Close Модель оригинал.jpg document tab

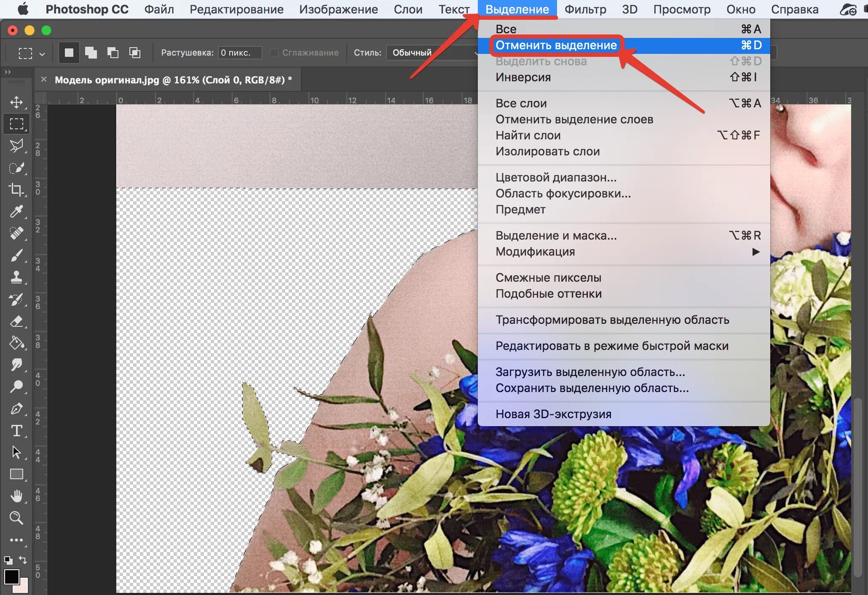44,79
